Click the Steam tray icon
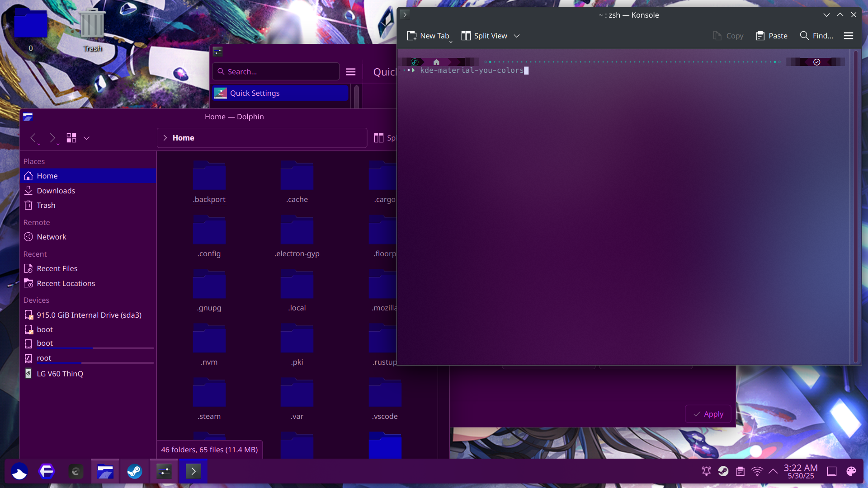Screen dimensions: 868x488 pos(723,472)
